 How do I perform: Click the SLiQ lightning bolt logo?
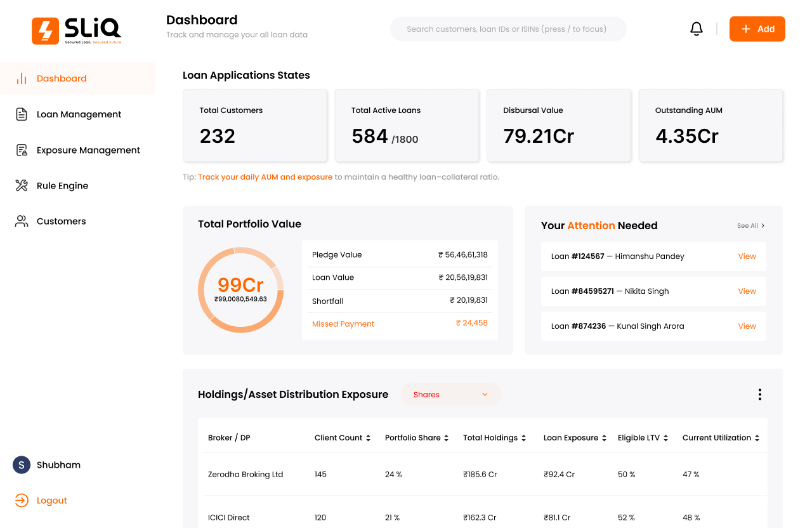(44, 30)
